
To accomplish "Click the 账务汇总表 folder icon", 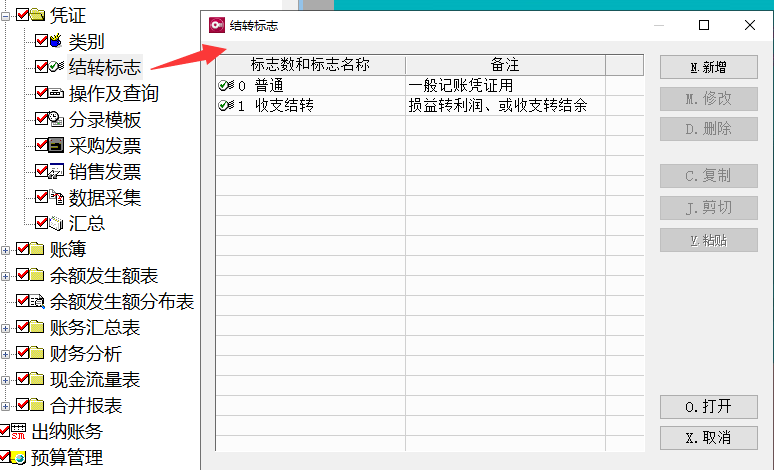I will [37, 327].
